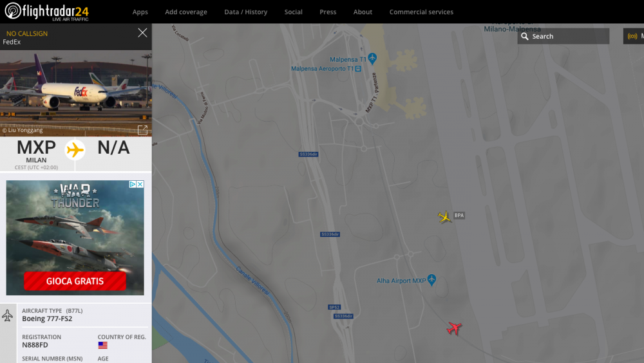Image resolution: width=644 pixels, height=363 pixels.
Task: Open the Apps menu
Action: pos(140,12)
